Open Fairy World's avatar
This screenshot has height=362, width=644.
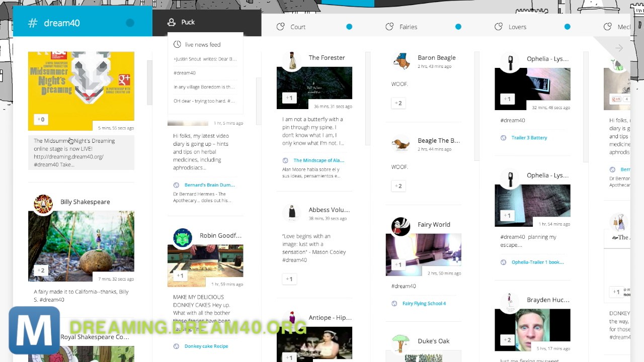(401, 227)
